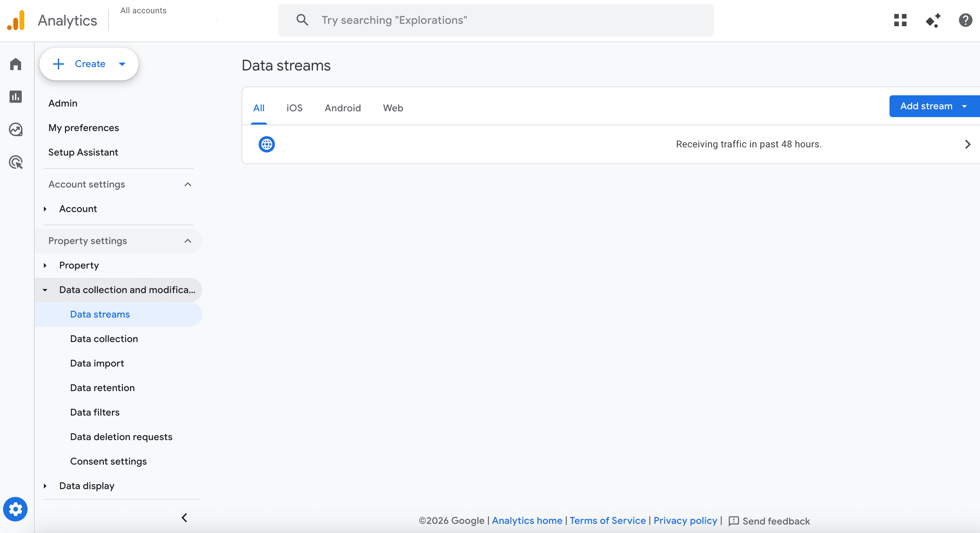Screen dimensions: 980x533
Task: Collapse the admin navigation panel arrow
Action: point(184,517)
